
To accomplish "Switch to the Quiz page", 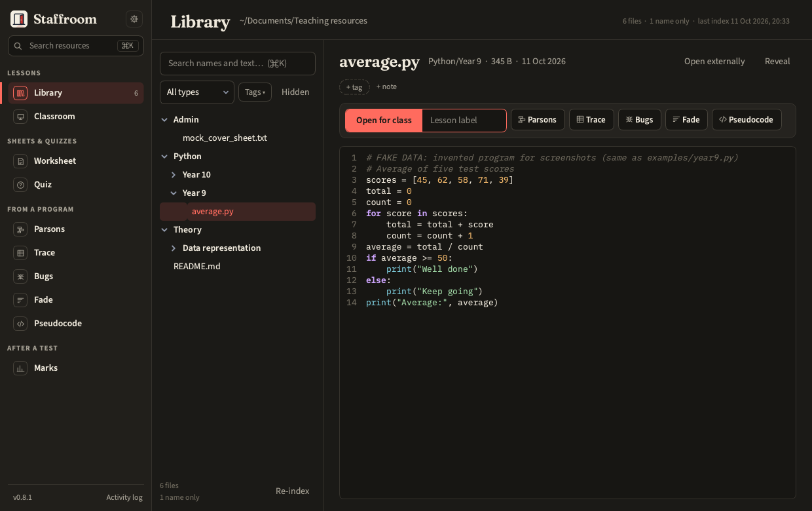I will tap(76, 185).
